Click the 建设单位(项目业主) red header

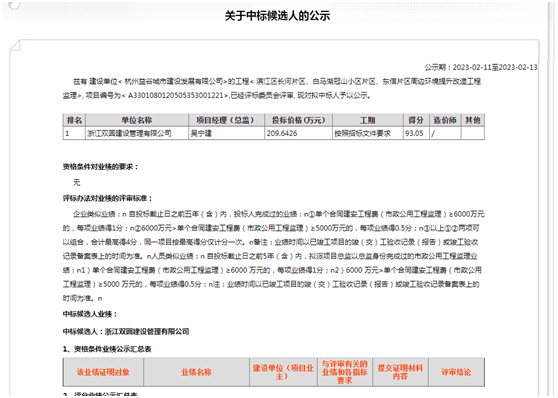point(283,372)
